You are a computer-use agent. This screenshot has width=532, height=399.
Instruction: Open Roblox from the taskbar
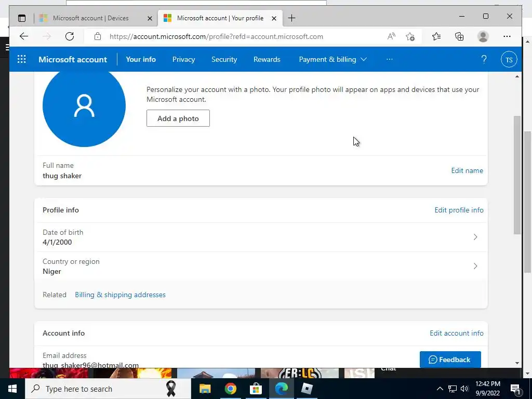307,389
